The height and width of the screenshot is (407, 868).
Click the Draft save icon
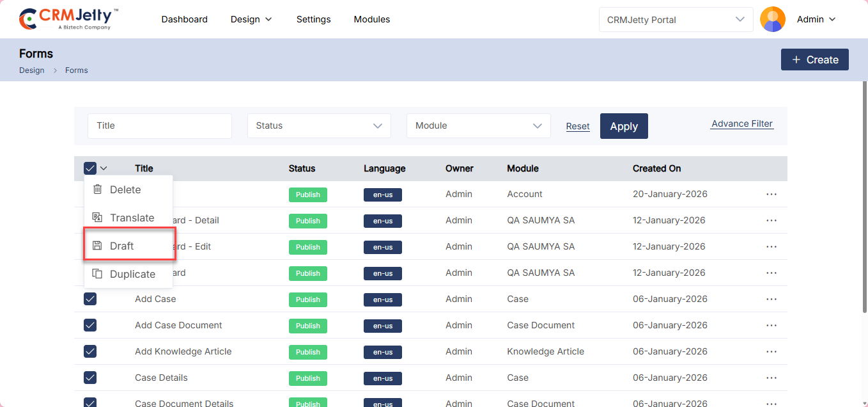pos(97,246)
